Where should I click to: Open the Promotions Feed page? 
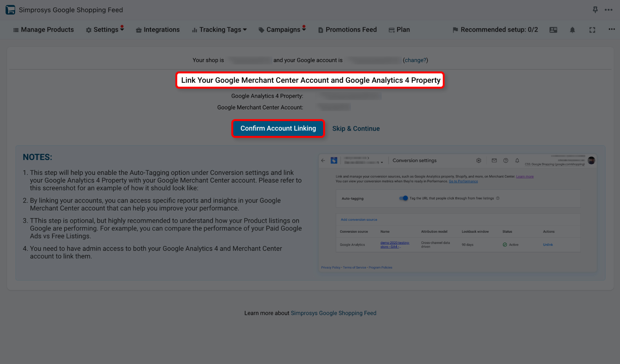(347, 30)
